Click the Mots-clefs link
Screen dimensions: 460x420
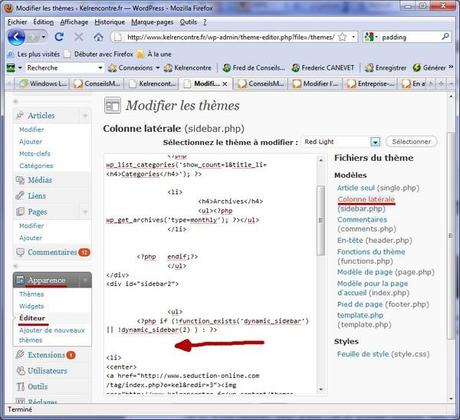[35, 154]
